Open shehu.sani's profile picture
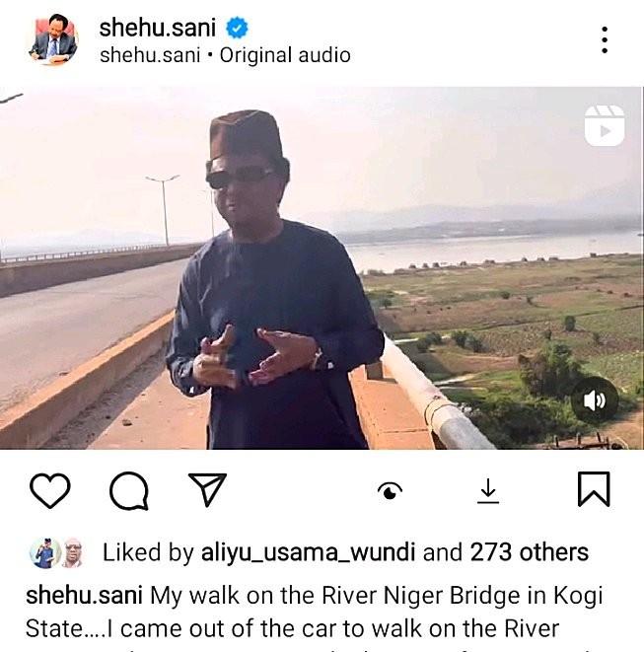Viewport: 644px width, 652px height. [53, 39]
